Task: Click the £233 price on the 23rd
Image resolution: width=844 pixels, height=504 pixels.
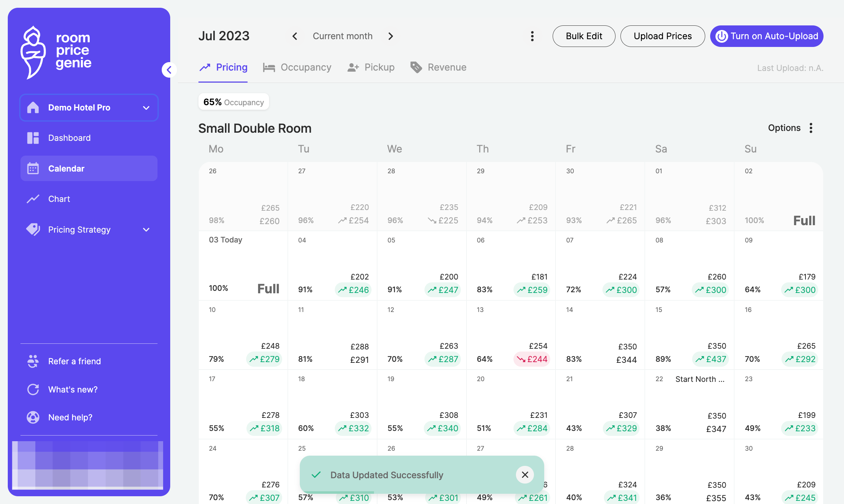Action: [800, 428]
